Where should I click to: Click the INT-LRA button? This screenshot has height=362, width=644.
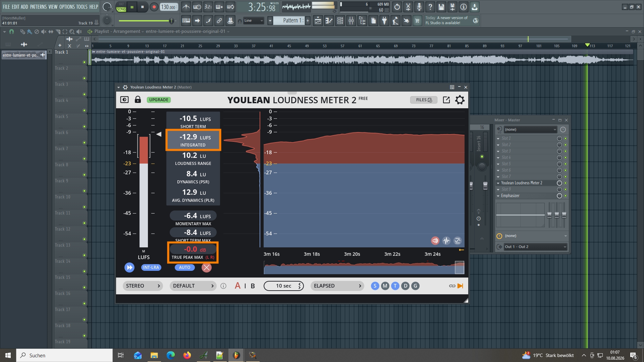coord(151,267)
